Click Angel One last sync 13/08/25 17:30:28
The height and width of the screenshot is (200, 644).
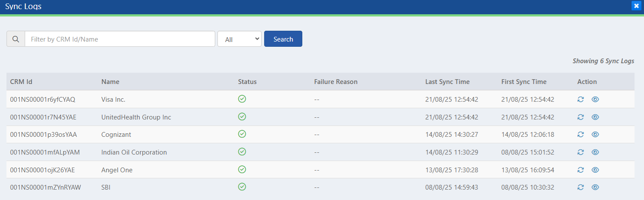[452, 170]
